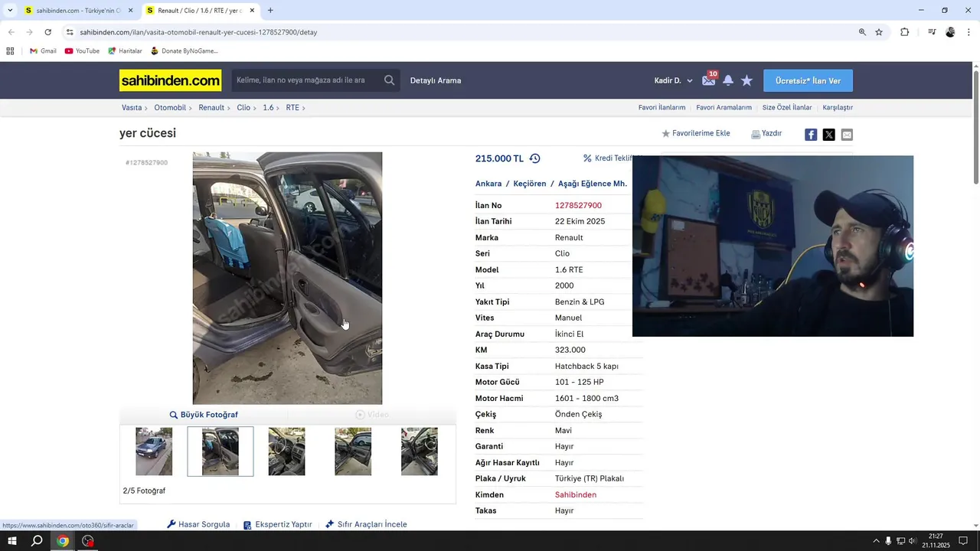Open the Haritalar bookmark
This screenshot has width=980, height=551.
[125, 51]
